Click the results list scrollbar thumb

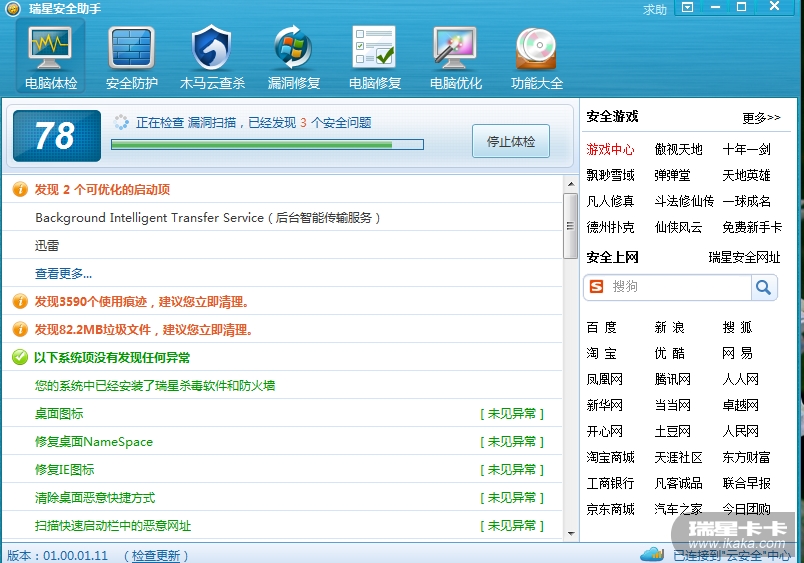click(571, 226)
